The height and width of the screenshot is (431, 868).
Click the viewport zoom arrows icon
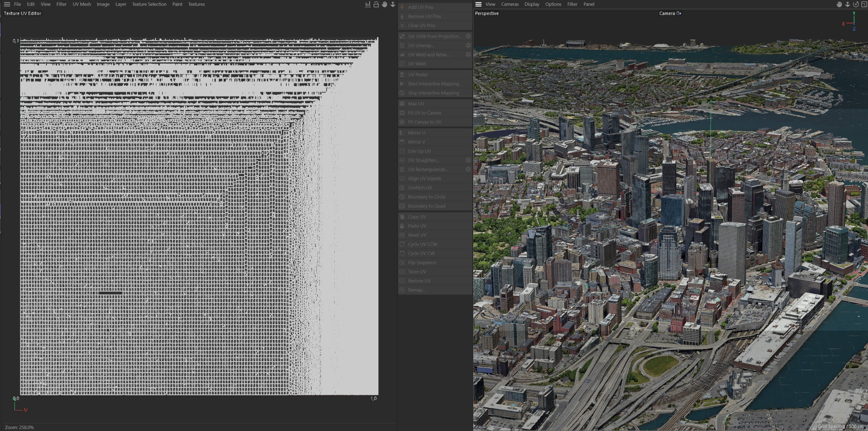[x=847, y=4]
